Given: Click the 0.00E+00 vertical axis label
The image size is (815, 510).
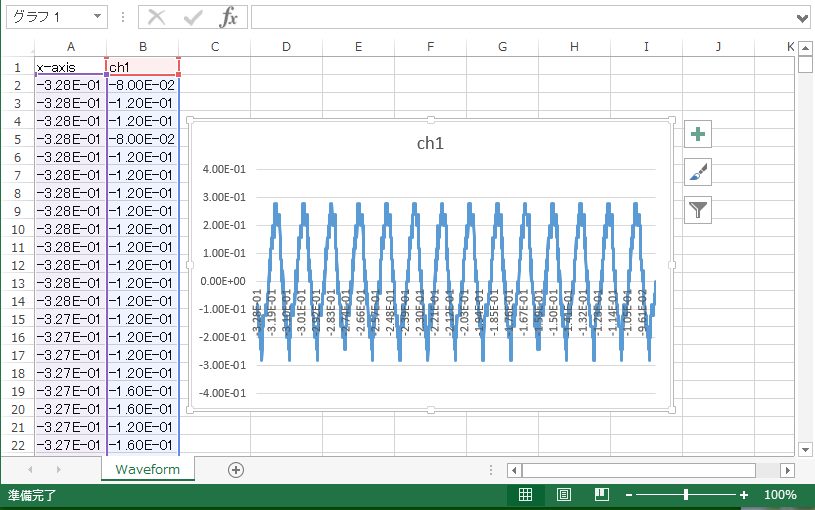Looking at the screenshot, I should (223, 281).
